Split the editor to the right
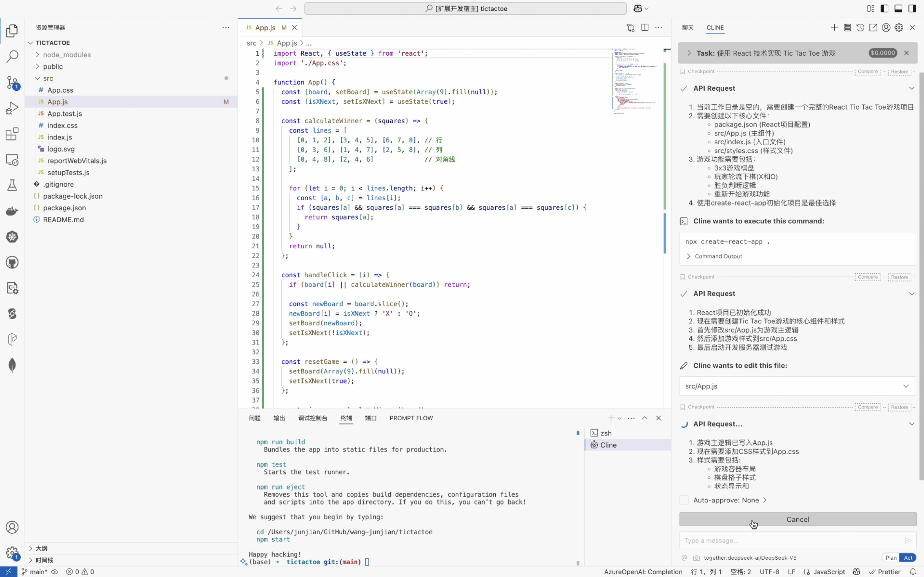The height and width of the screenshot is (577, 924). point(645,28)
